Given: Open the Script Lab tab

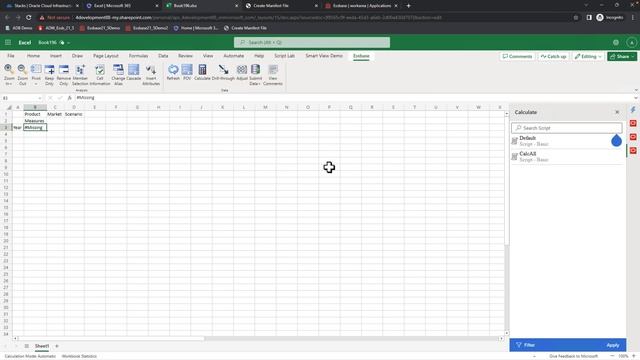Looking at the screenshot, I should (284, 56).
